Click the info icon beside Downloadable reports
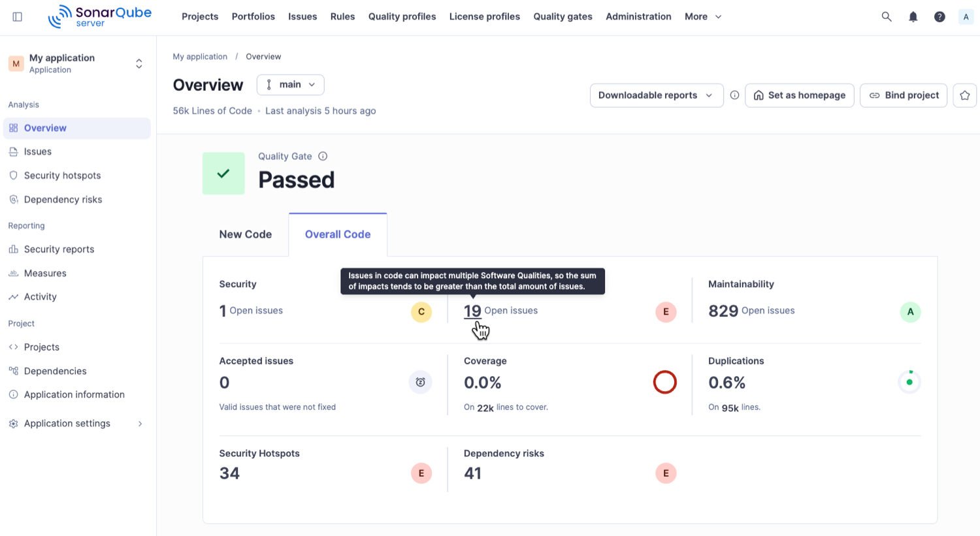 tap(734, 95)
